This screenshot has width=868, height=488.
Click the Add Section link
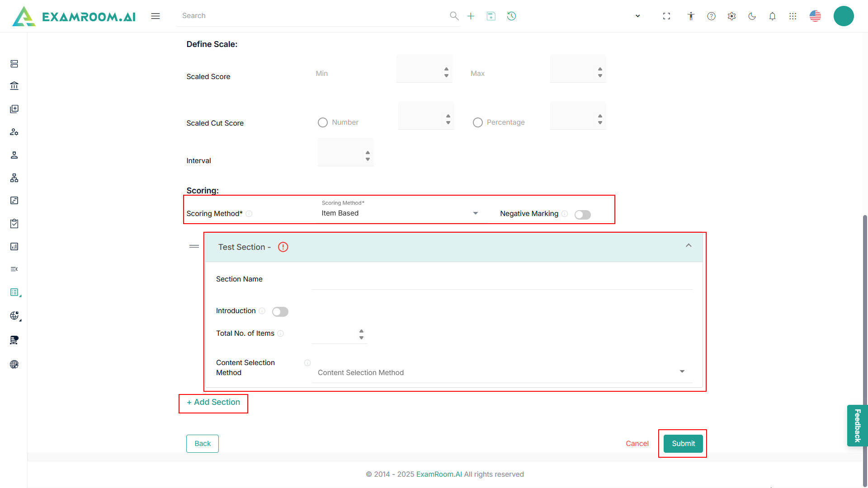[x=213, y=402]
